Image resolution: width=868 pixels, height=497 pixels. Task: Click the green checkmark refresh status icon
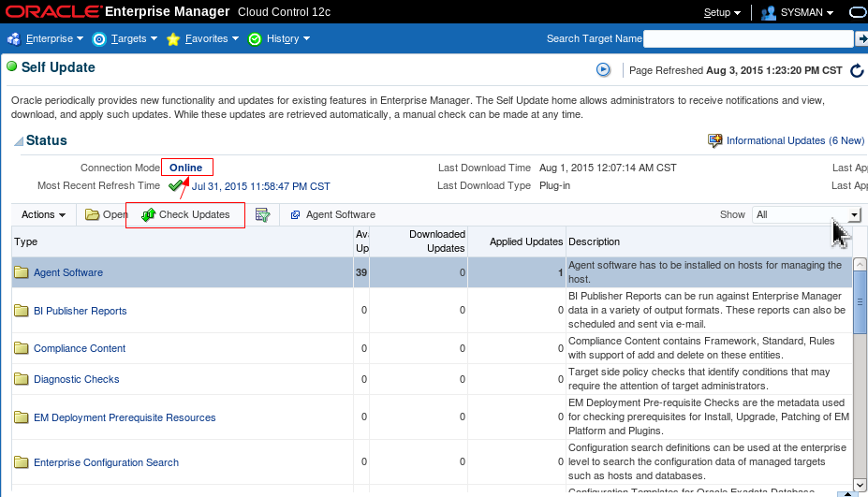coord(175,185)
